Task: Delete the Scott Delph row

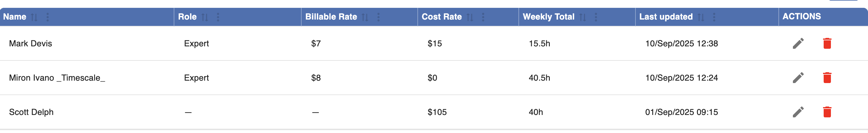Action: (x=827, y=112)
